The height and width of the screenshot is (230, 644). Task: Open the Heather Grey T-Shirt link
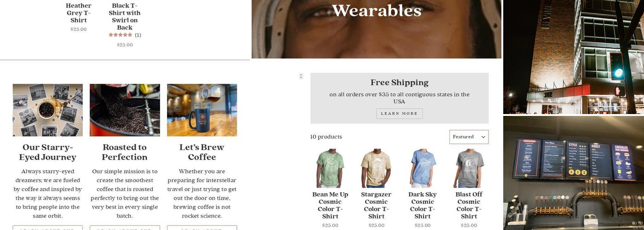79,13
